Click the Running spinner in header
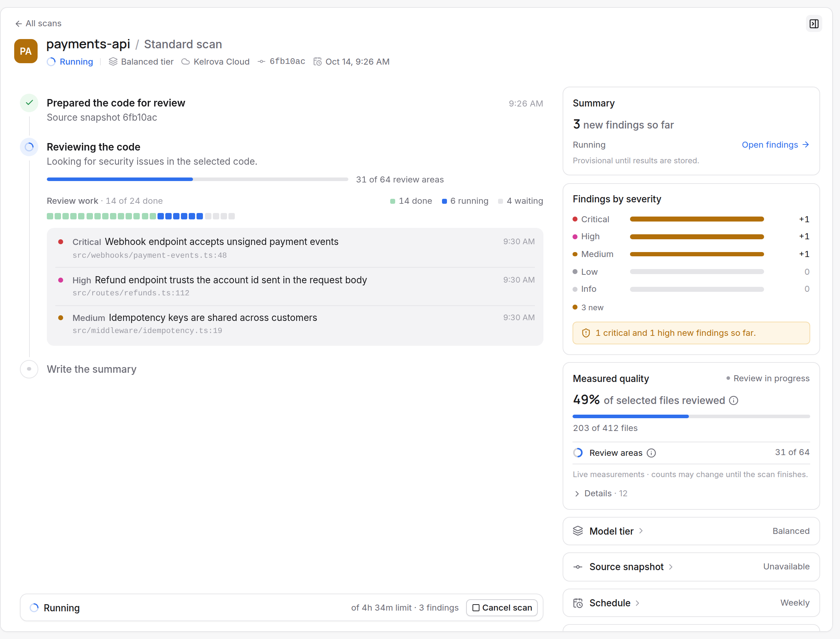This screenshot has width=840, height=639. [x=51, y=62]
